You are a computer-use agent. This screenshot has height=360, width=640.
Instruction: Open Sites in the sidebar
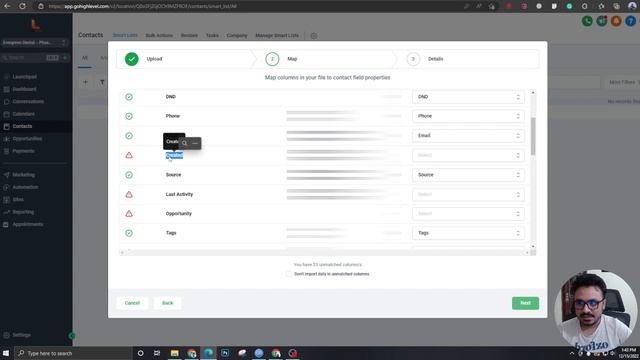click(18, 200)
